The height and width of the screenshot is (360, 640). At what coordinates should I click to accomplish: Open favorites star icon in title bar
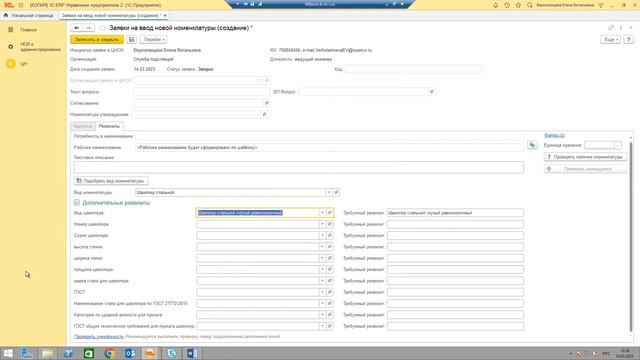coord(518,5)
